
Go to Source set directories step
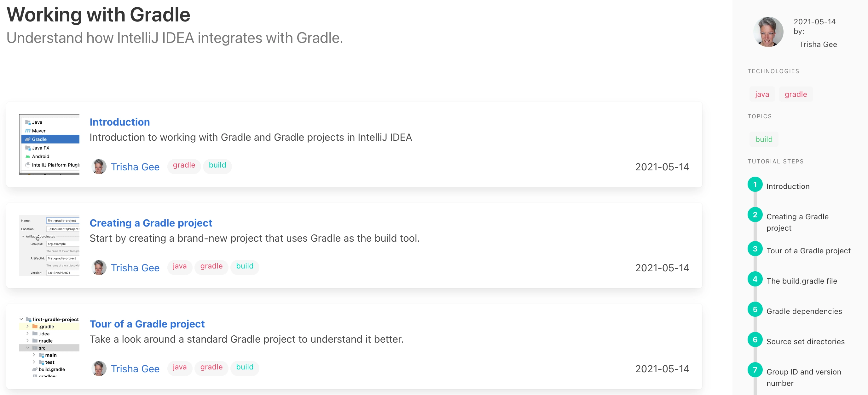click(x=805, y=341)
